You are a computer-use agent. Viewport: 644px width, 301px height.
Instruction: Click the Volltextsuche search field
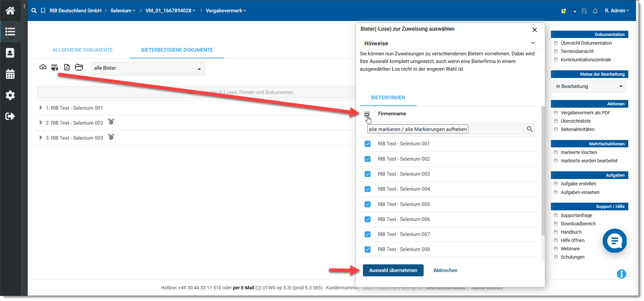click(196, 92)
